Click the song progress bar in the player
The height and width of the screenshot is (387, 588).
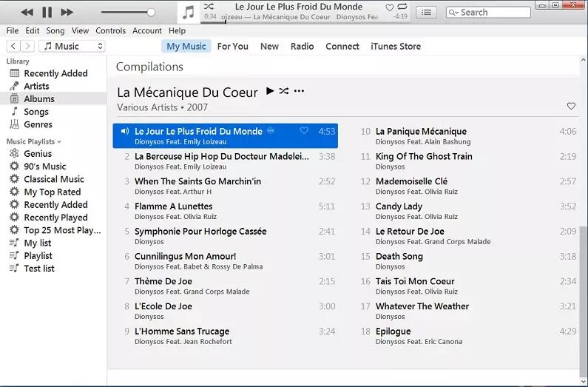[305, 22]
